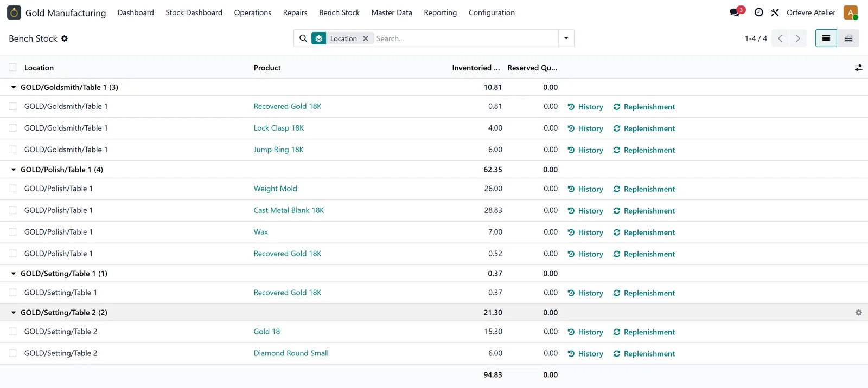868x388 pixels.
Task: Open the search options dropdown arrow
Action: 566,38
